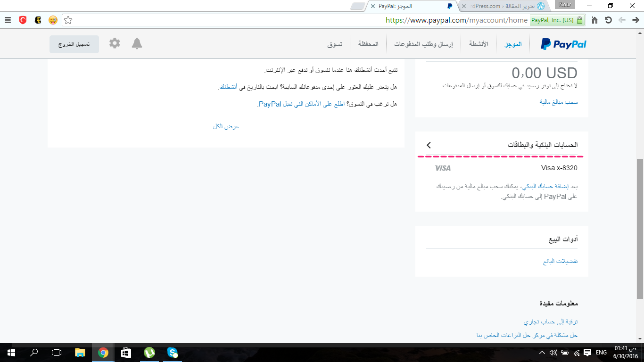Bookmark the page using the star icon
644x362 pixels.
click(x=69, y=20)
